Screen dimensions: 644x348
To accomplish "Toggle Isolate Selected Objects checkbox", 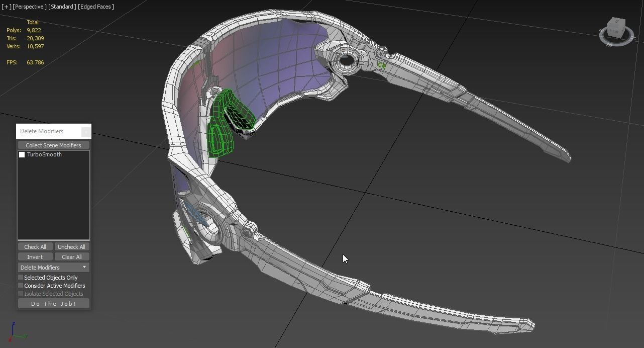I will coord(21,293).
